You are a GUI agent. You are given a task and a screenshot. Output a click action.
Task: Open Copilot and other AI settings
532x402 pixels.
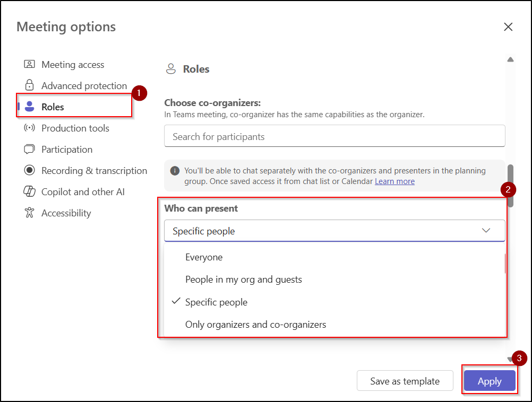pyautogui.click(x=83, y=192)
